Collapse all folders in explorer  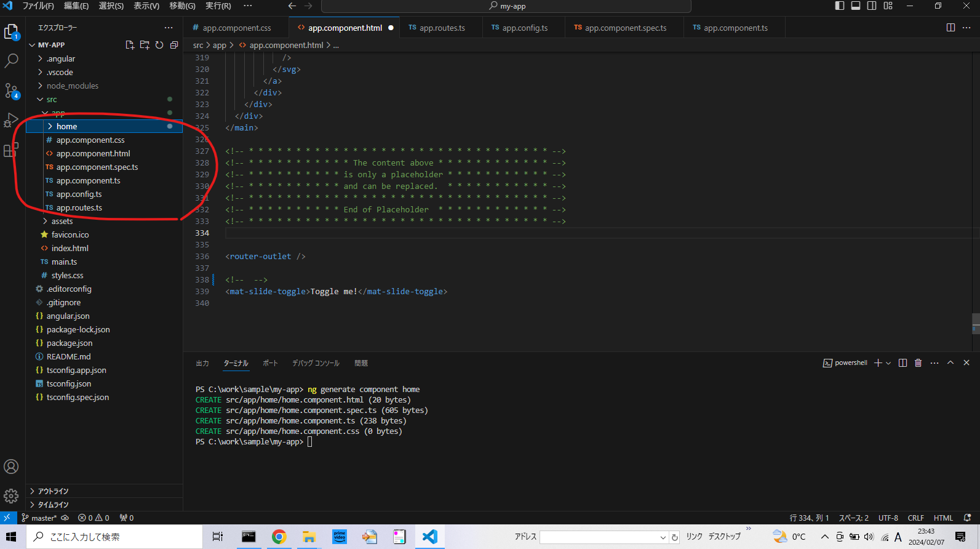[174, 45]
